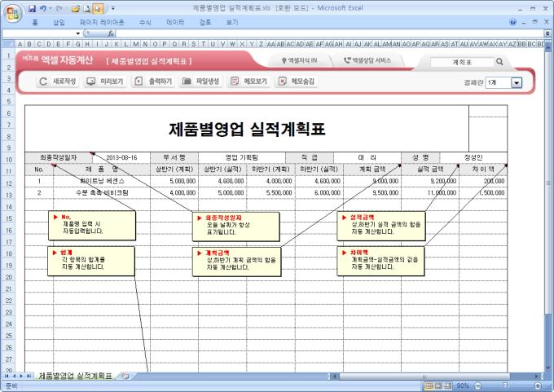Click the 합계 memo note
This screenshot has height=392, width=554.
pyautogui.click(x=91, y=261)
